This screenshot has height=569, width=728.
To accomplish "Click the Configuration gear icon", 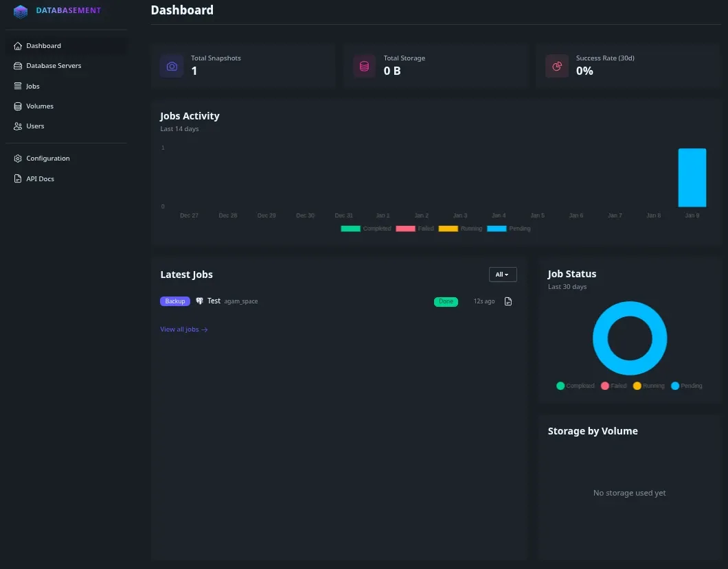I will [18, 159].
